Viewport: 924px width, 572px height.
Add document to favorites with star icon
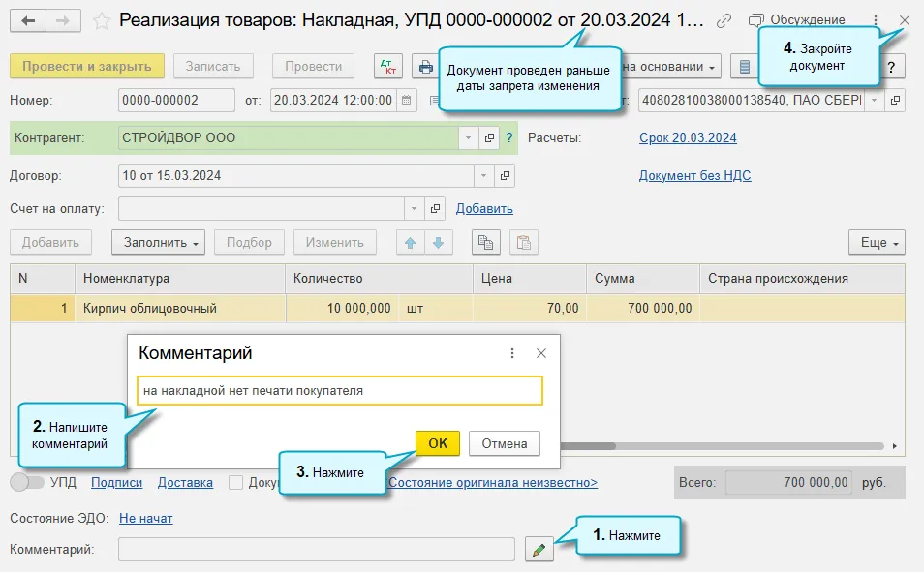coord(102,21)
